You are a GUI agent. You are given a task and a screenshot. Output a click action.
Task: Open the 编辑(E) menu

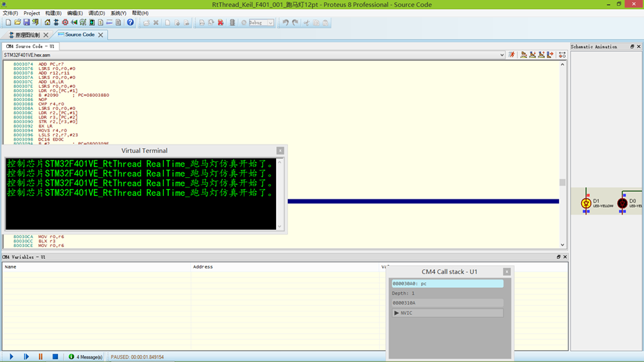coord(75,13)
